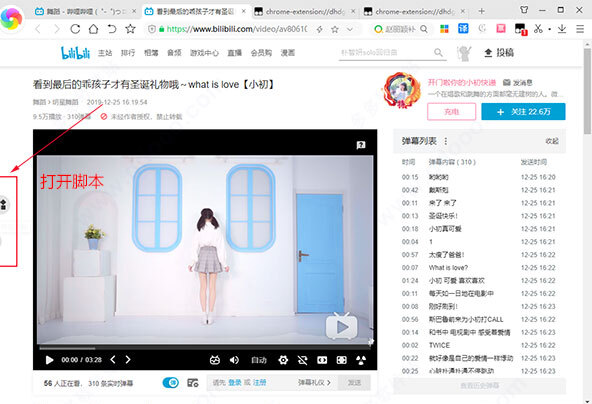Click the video progress bar
The width and height of the screenshot is (592, 404).
pyautogui.click(x=204, y=348)
